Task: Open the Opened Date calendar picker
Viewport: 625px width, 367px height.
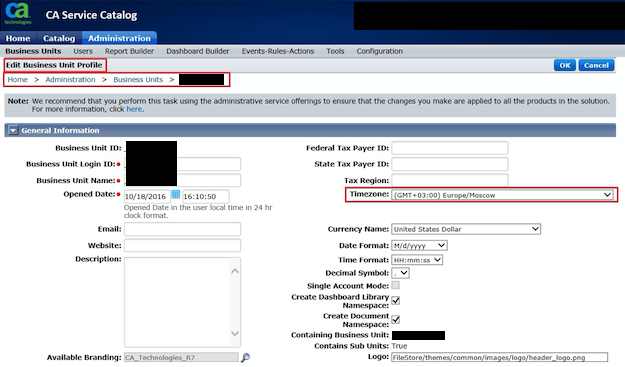Action: (175, 194)
